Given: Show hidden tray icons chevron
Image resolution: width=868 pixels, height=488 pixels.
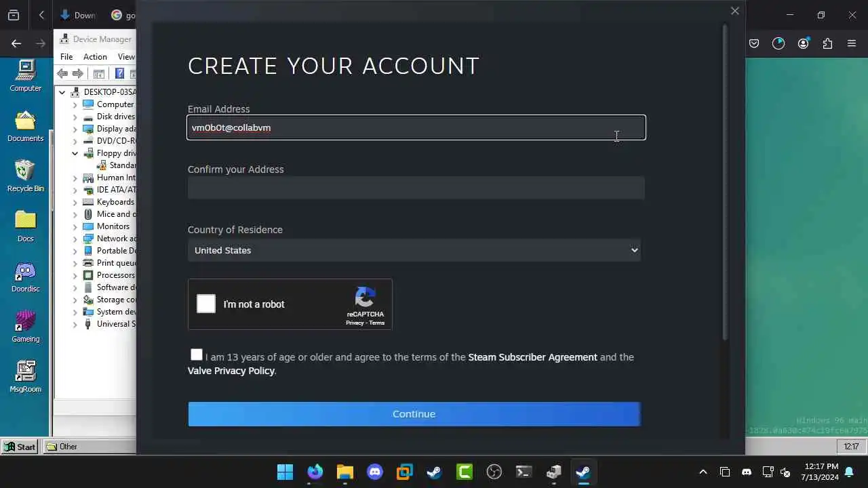Looking at the screenshot, I should [703, 472].
